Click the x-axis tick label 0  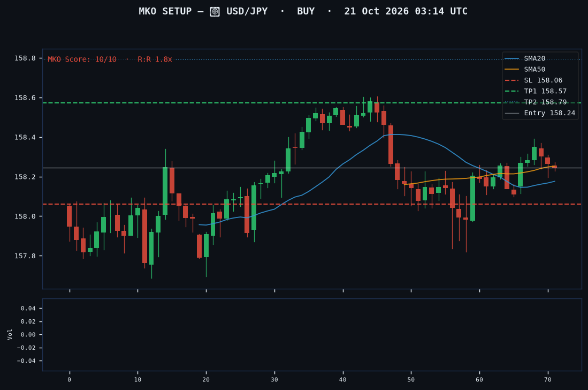point(70,379)
